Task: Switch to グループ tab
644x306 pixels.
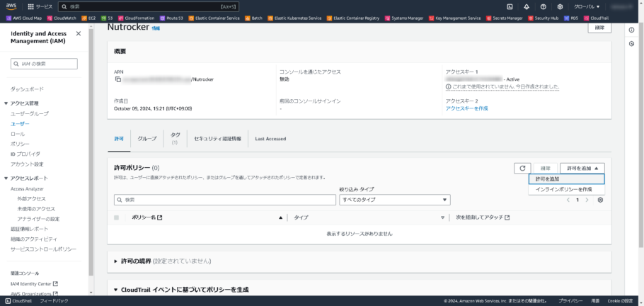Action: (x=147, y=139)
